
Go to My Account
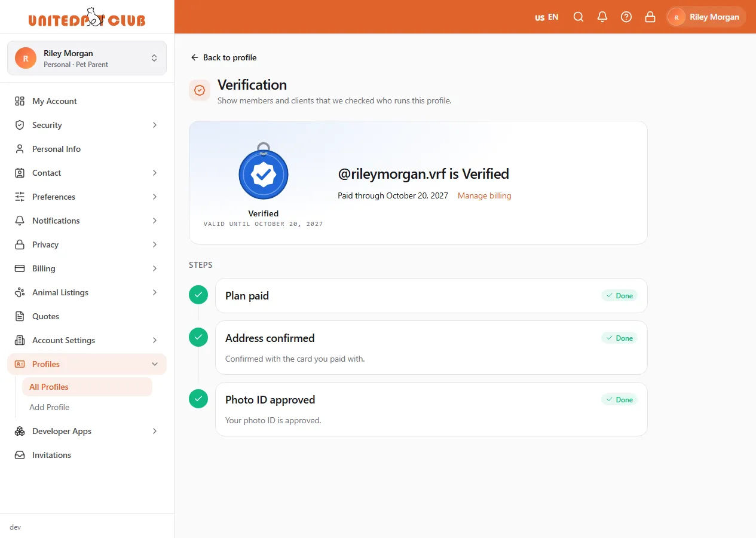pyautogui.click(x=87, y=101)
